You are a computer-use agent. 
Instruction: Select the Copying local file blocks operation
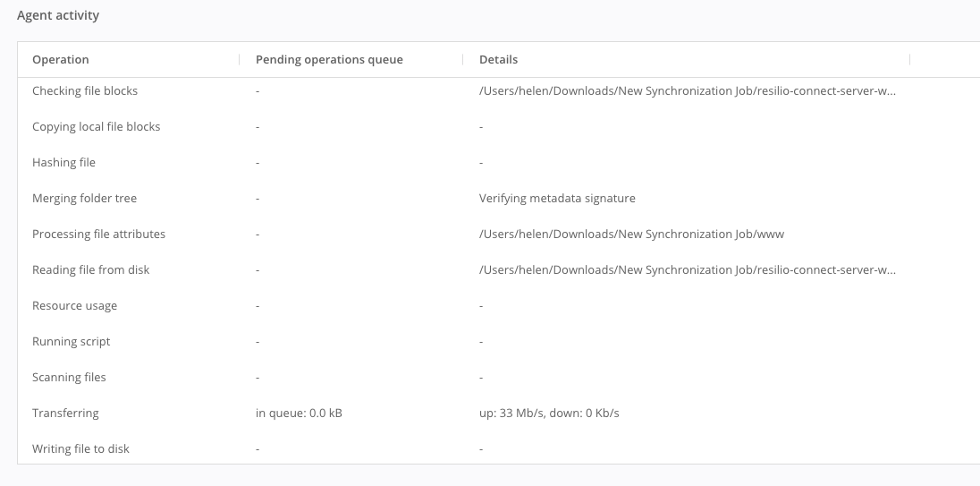click(x=96, y=127)
